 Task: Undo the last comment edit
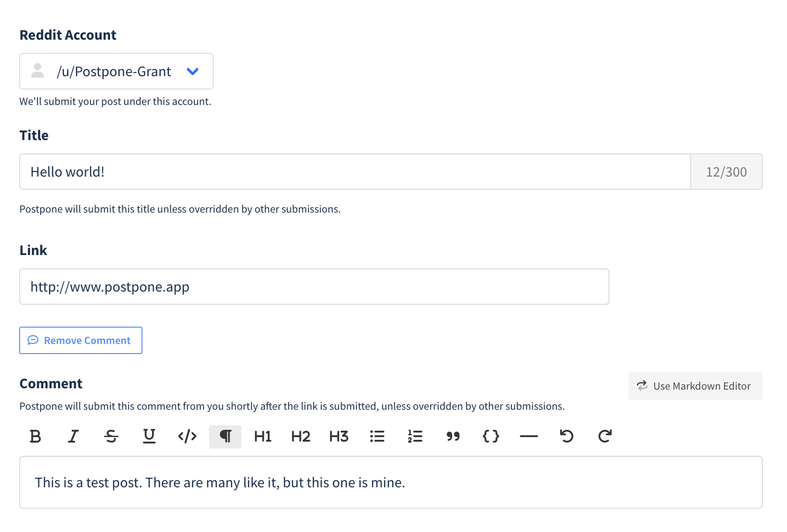coord(567,437)
